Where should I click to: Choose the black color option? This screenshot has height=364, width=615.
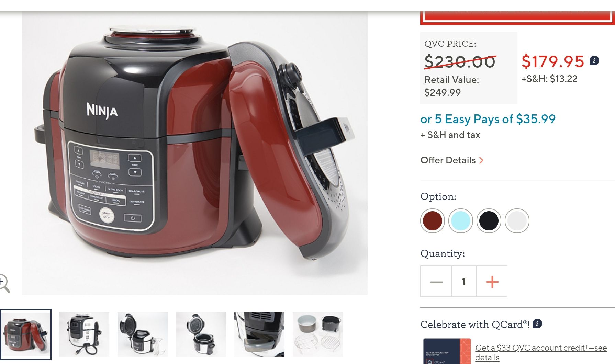pyautogui.click(x=489, y=221)
